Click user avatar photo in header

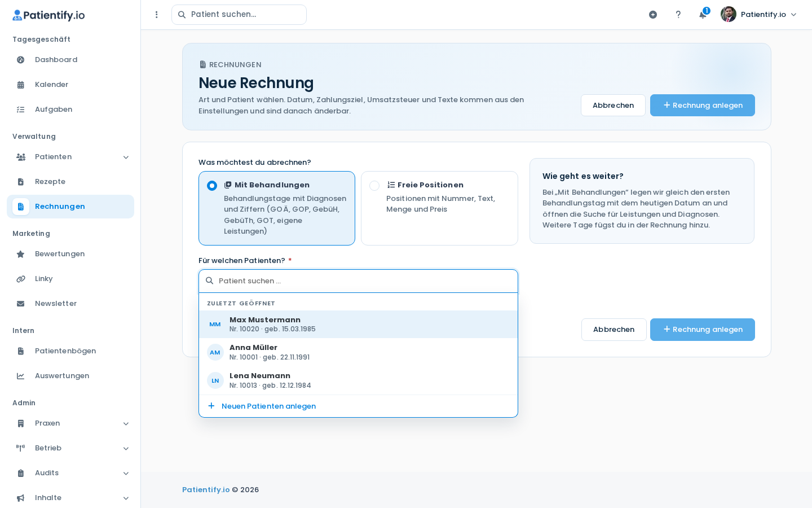coord(729,14)
